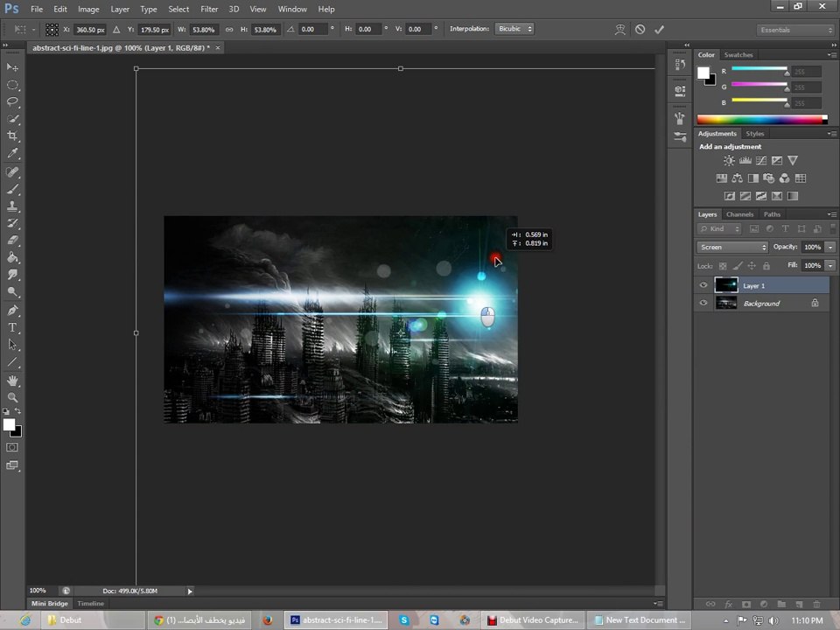Select the Brush tool

12,189
